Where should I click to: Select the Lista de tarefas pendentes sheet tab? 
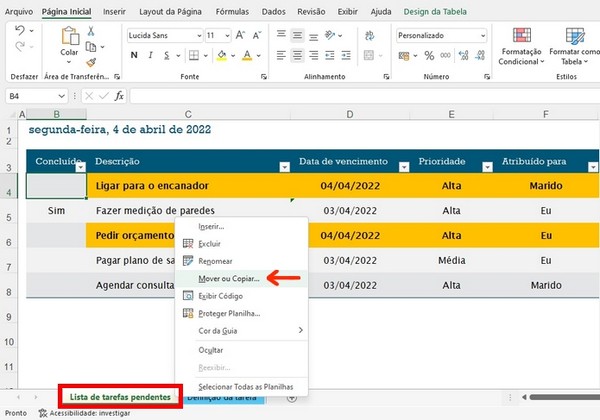pyautogui.click(x=119, y=397)
